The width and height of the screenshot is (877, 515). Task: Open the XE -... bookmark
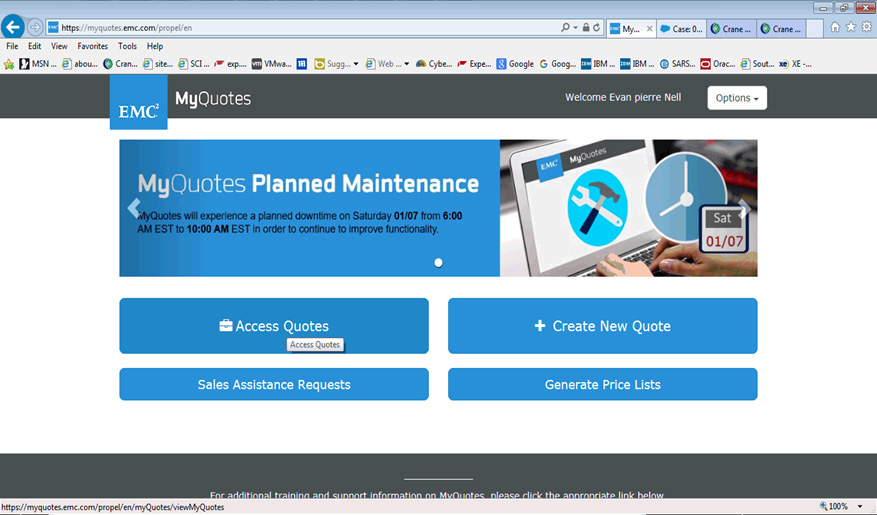tap(795, 64)
